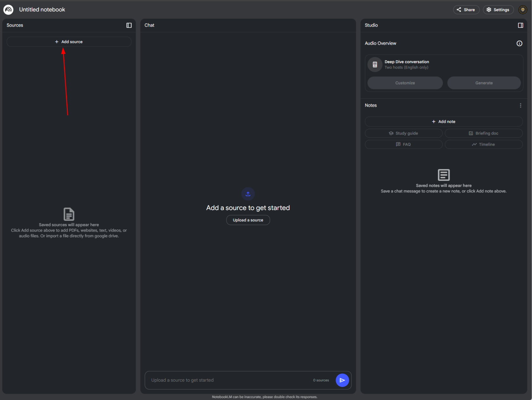Click the Studio panel heading
This screenshot has height=400, width=532.
click(x=371, y=25)
